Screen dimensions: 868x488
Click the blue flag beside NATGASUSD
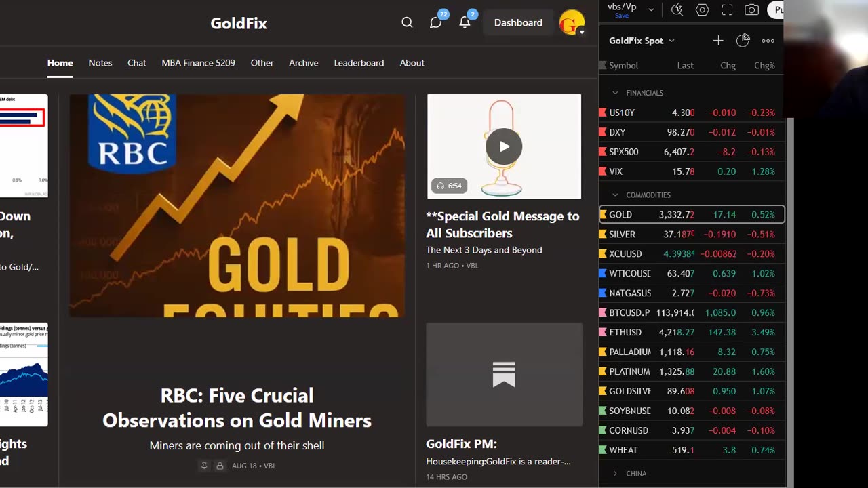coord(602,293)
